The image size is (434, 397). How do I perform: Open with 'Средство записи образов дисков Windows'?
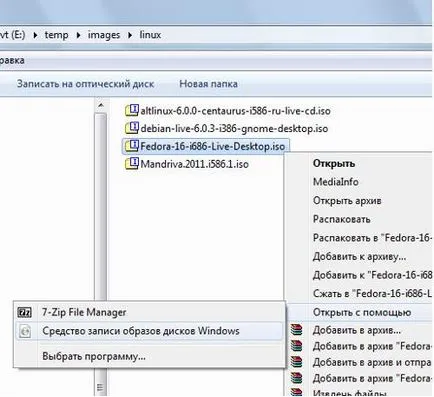[141, 331]
